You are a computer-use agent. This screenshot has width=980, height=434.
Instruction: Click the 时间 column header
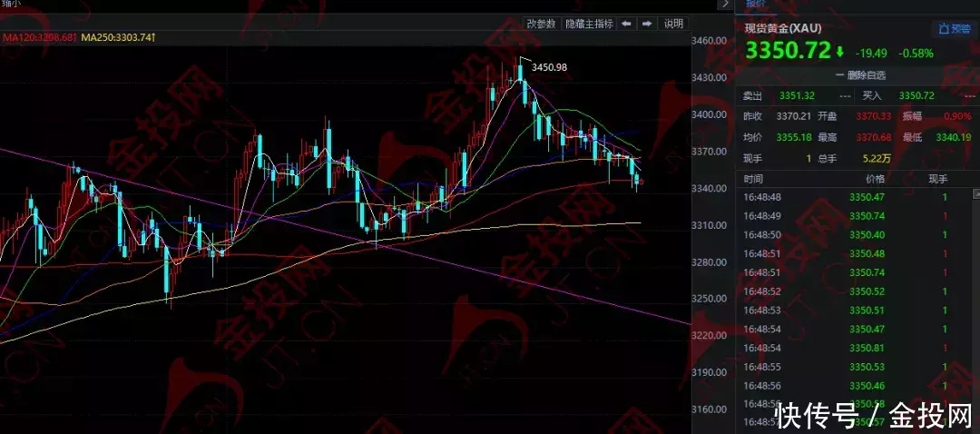pyautogui.click(x=753, y=180)
